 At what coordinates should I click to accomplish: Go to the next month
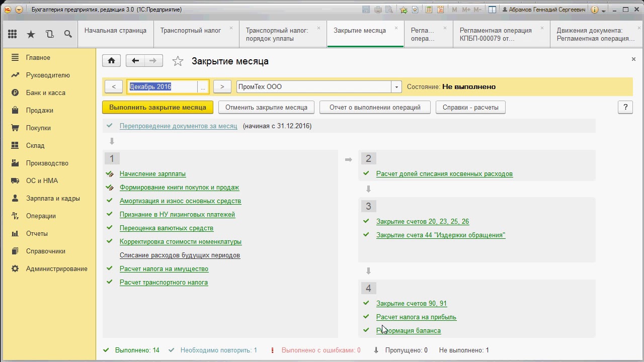(x=222, y=86)
